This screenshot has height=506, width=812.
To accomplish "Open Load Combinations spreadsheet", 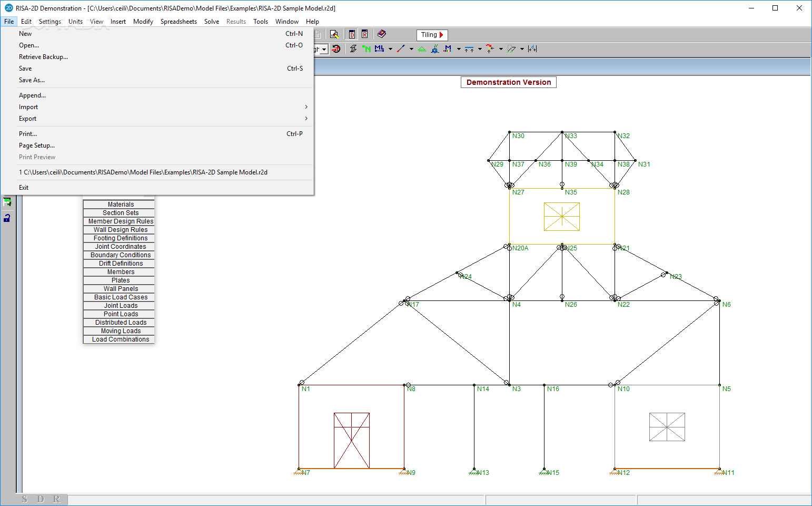I will pos(119,339).
